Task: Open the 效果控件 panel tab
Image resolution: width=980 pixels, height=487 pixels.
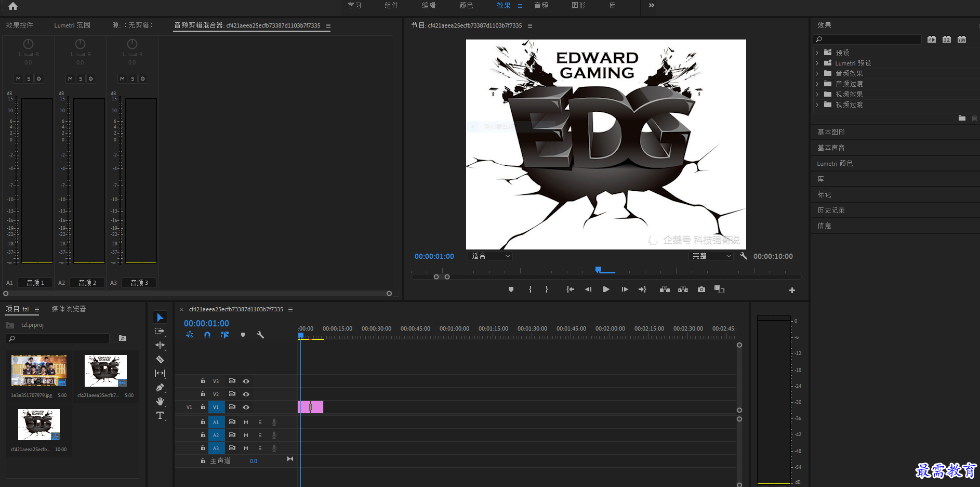Action: coord(19,25)
